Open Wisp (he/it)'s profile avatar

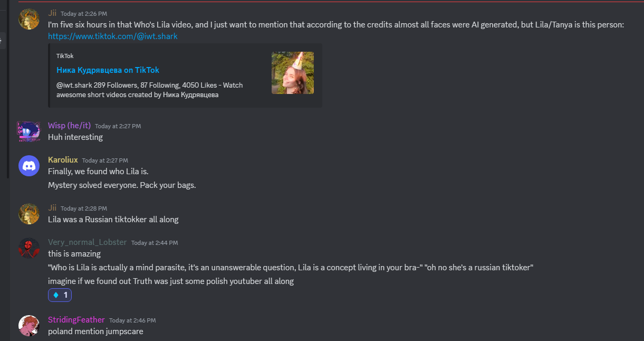[x=29, y=131]
